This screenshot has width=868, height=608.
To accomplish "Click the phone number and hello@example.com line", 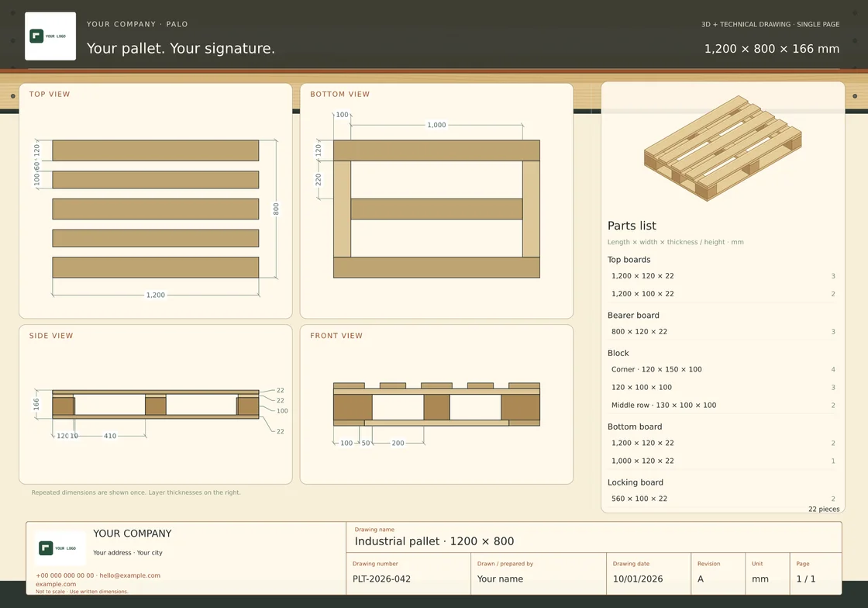I will (98, 575).
